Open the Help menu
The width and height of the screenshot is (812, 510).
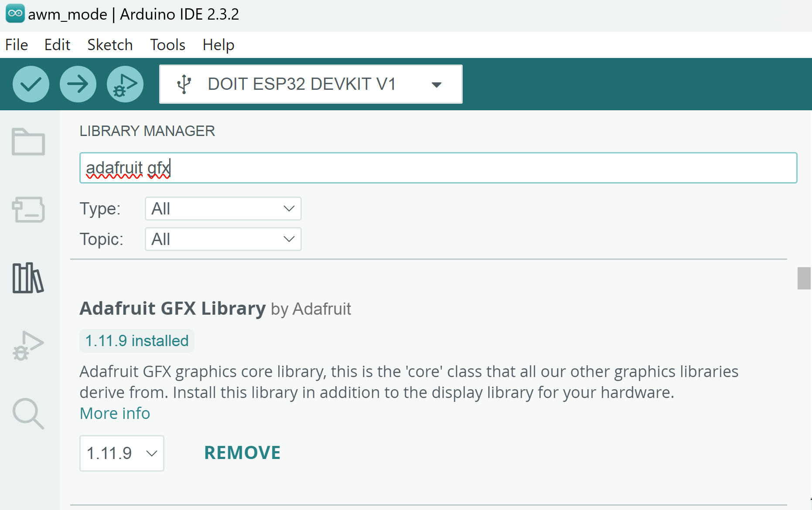(218, 45)
